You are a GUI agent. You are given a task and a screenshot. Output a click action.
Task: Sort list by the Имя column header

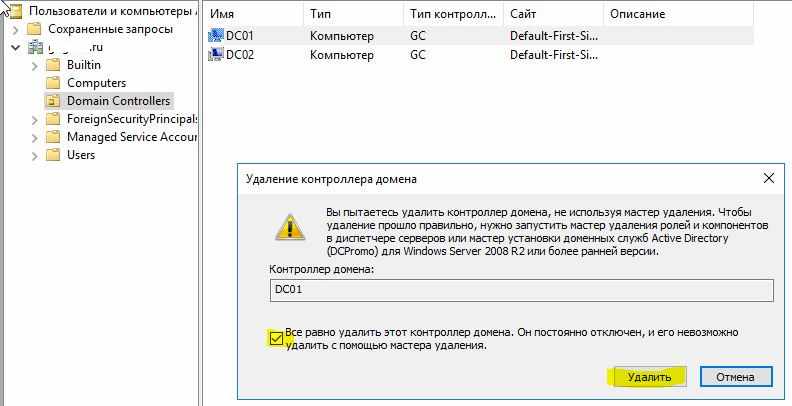point(252,16)
